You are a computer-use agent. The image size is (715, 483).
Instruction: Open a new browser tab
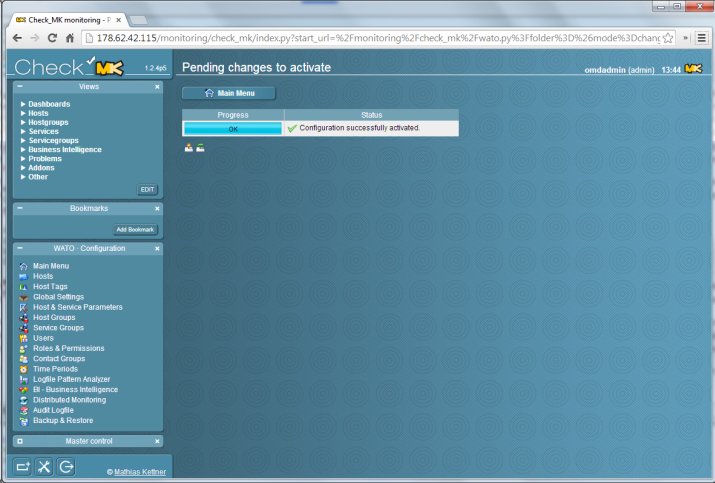(138, 20)
